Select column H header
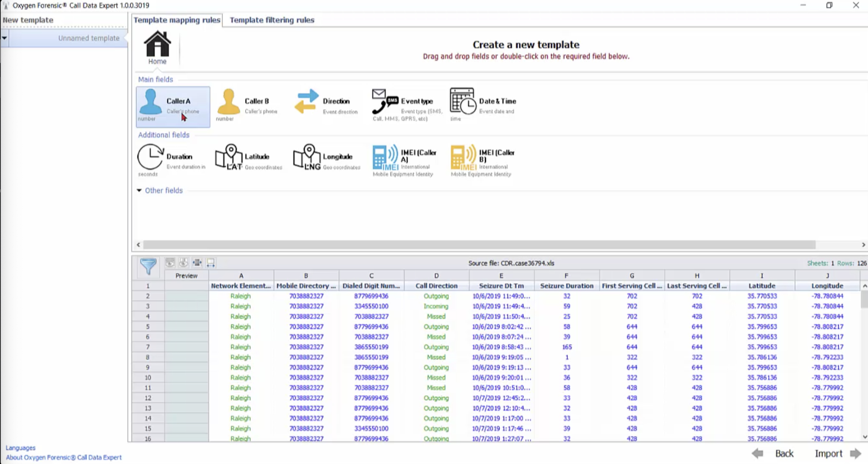The image size is (868, 464). point(697,276)
